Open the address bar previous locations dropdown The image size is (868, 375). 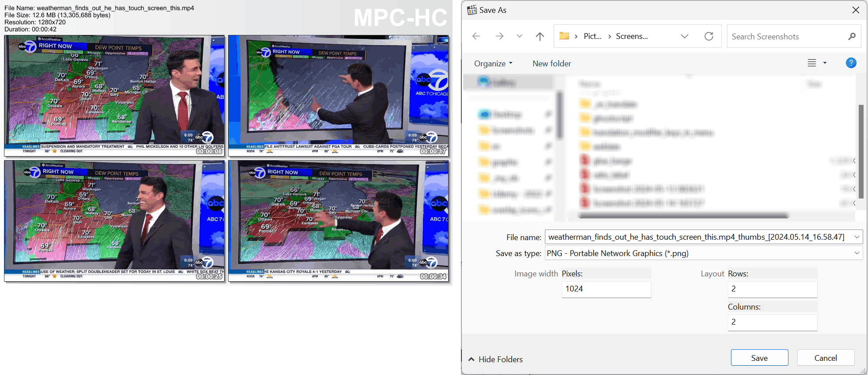[x=685, y=36]
